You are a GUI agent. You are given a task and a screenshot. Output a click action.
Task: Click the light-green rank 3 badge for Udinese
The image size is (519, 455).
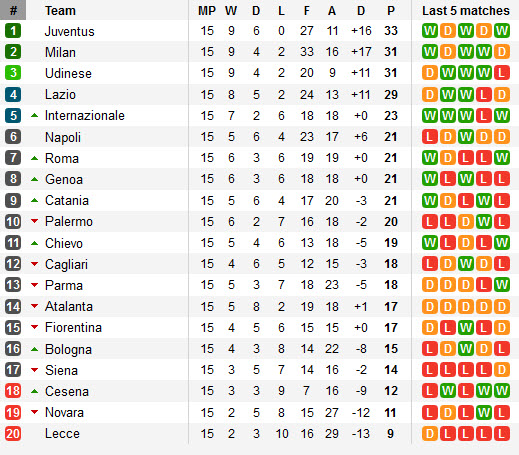(13, 73)
